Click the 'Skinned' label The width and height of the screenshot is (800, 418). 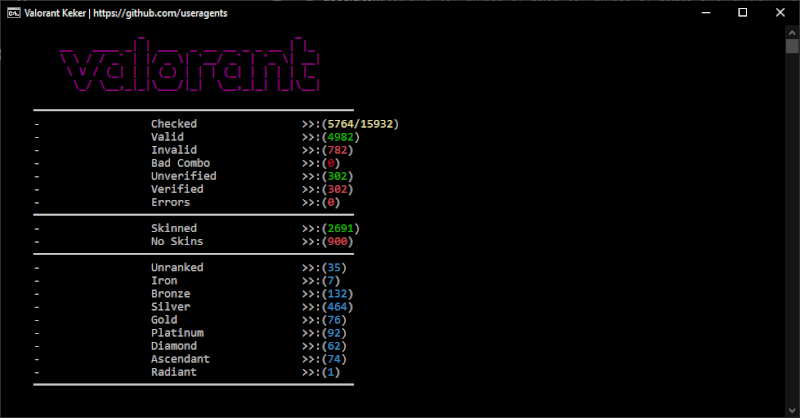(x=173, y=228)
